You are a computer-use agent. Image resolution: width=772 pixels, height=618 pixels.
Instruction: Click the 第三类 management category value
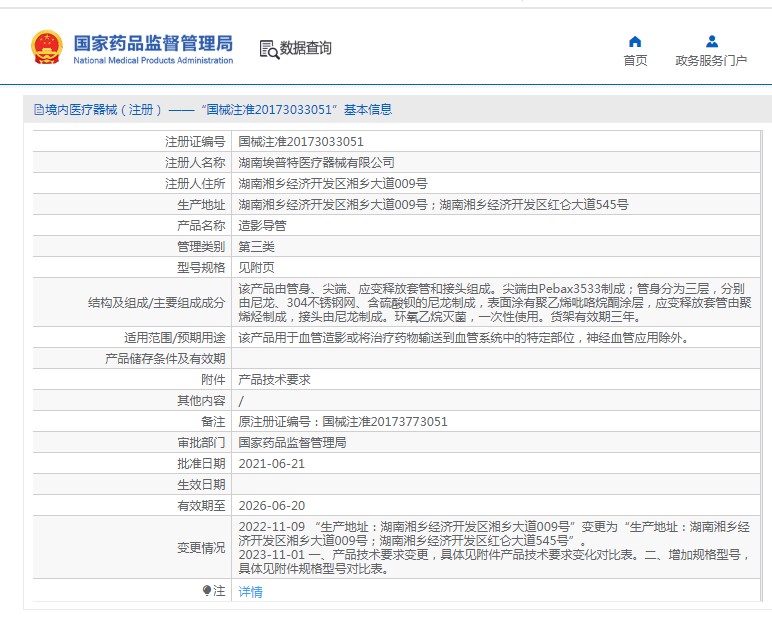coord(256,246)
